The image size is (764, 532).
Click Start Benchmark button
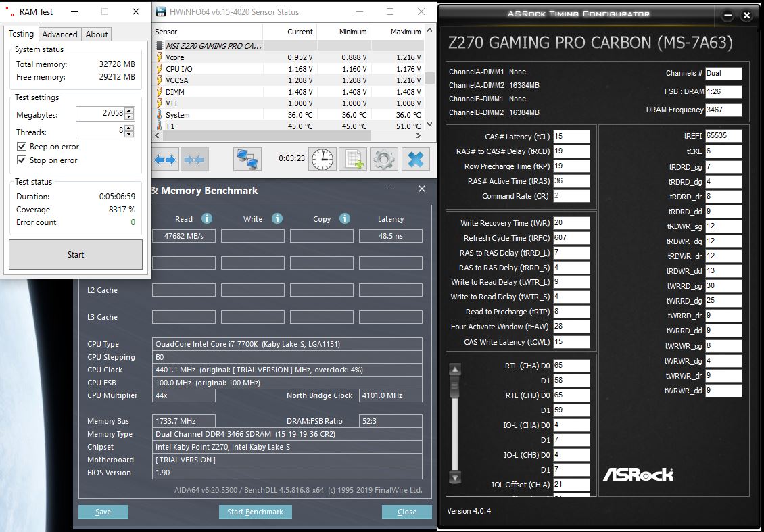click(x=256, y=512)
